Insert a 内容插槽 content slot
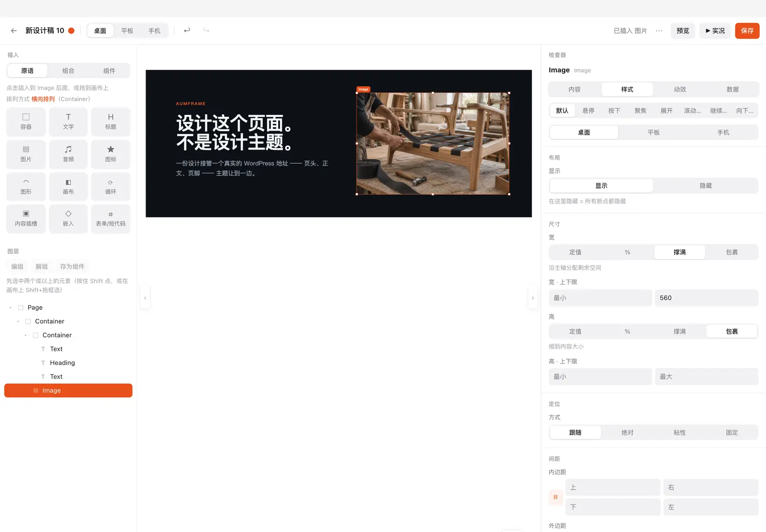The height and width of the screenshot is (532, 766). coord(26,219)
